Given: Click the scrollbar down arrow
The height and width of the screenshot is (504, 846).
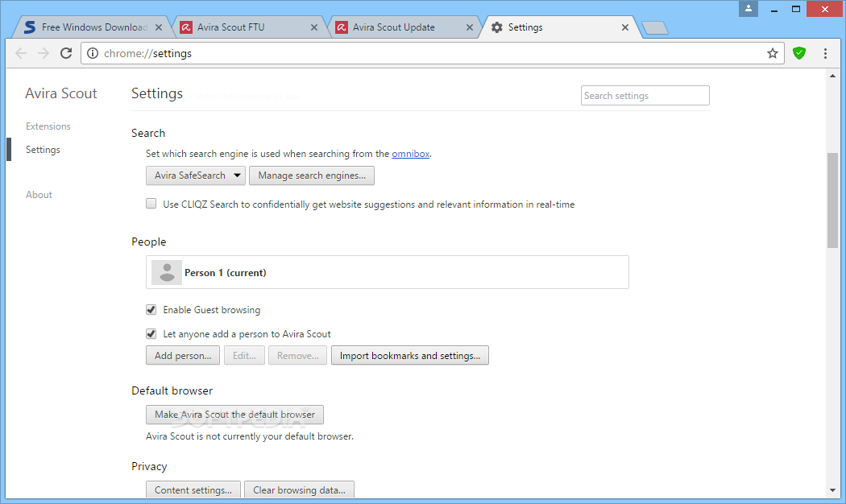Looking at the screenshot, I should (x=832, y=490).
